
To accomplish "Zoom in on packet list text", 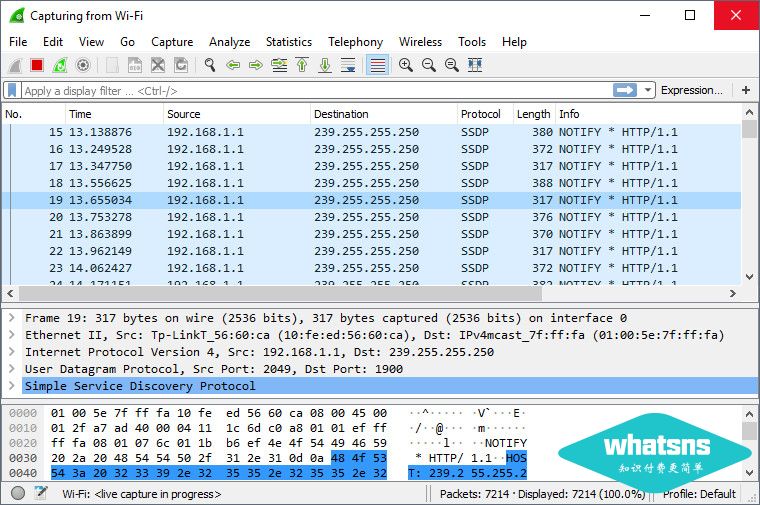I will [x=406, y=65].
